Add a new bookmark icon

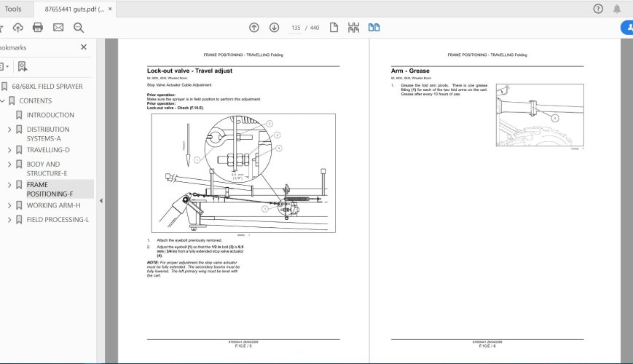[x=22, y=66]
